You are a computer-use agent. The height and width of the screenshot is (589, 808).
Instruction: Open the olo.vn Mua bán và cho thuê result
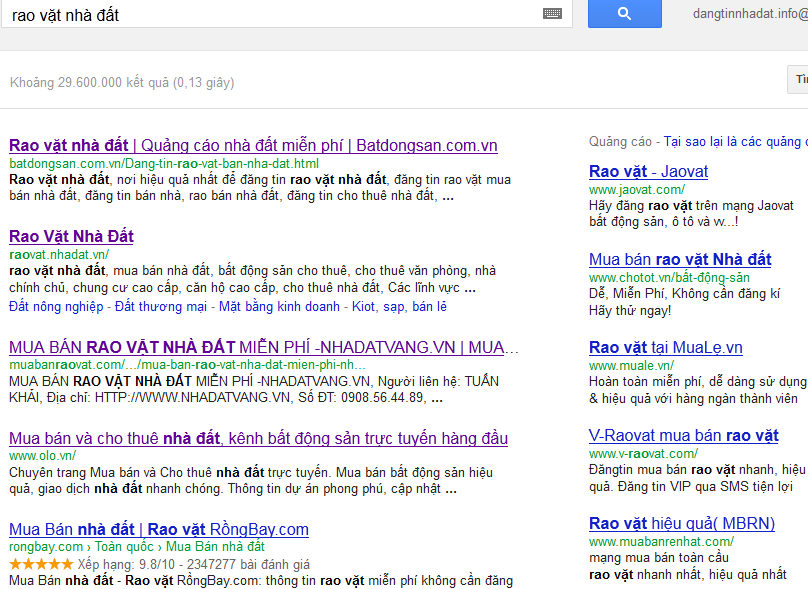[x=258, y=438]
